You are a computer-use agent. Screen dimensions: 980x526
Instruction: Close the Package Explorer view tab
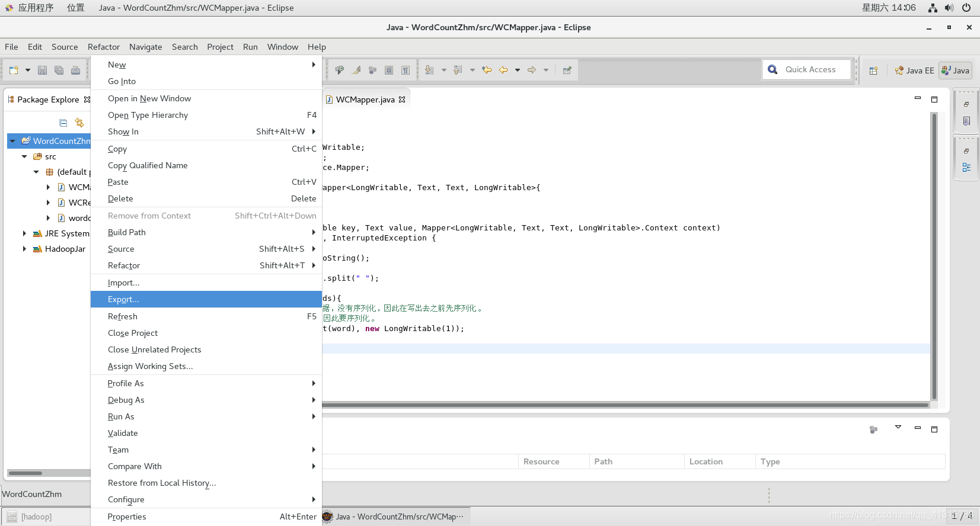pos(87,100)
